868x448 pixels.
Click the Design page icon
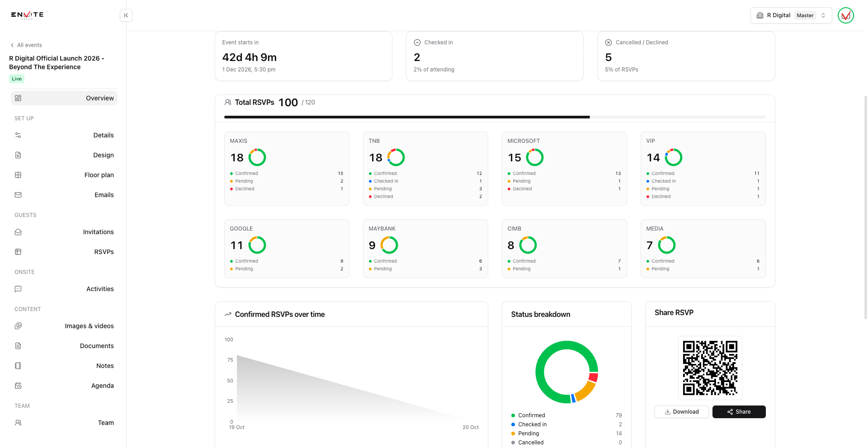(18, 155)
